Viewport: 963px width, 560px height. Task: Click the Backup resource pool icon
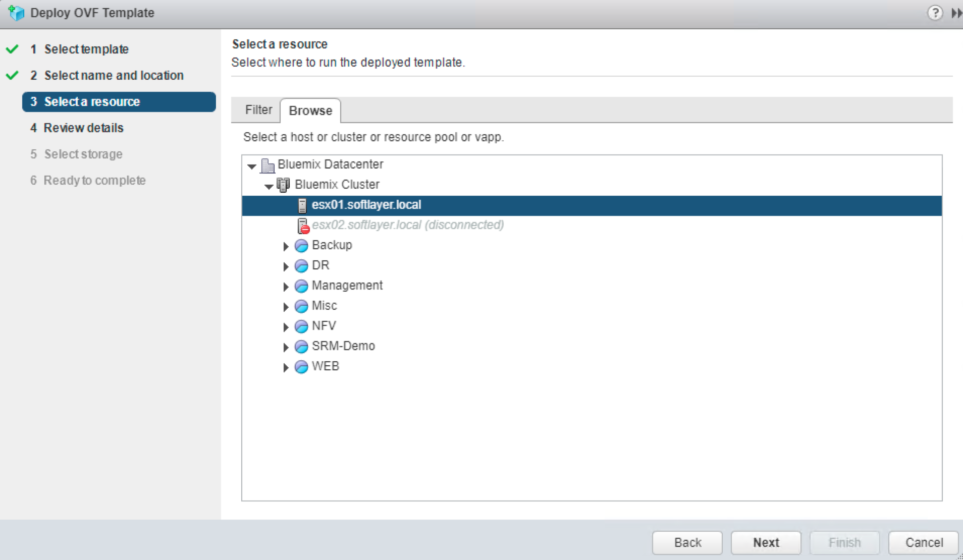(x=301, y=246)
